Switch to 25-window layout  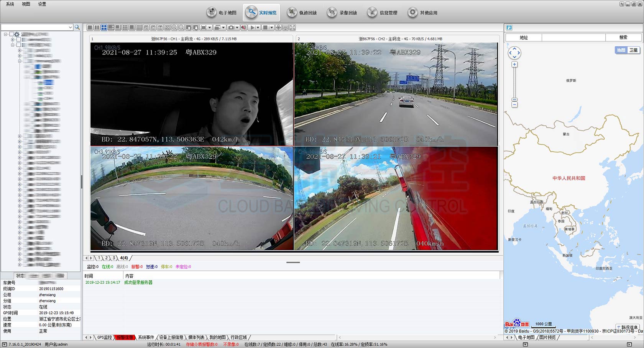(x=146, y=28)
